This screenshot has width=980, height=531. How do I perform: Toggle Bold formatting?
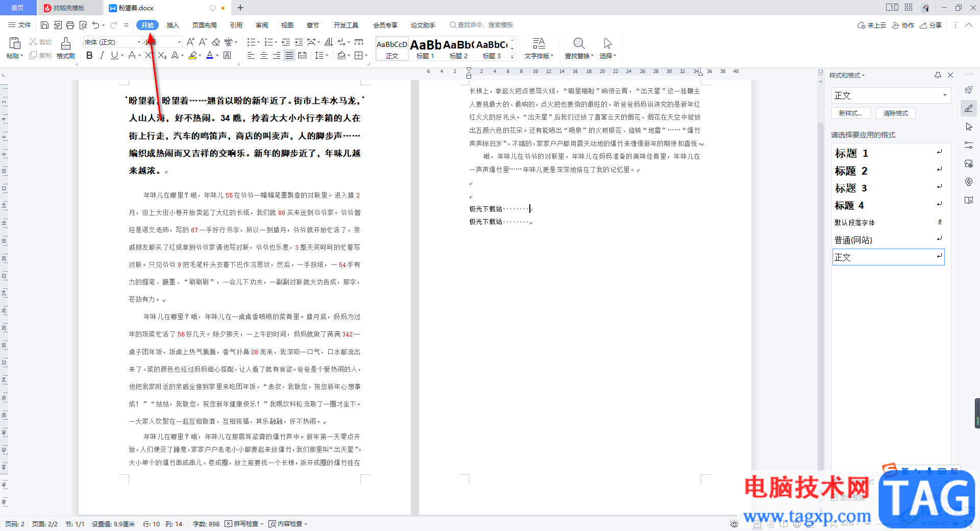click(89, 55)
